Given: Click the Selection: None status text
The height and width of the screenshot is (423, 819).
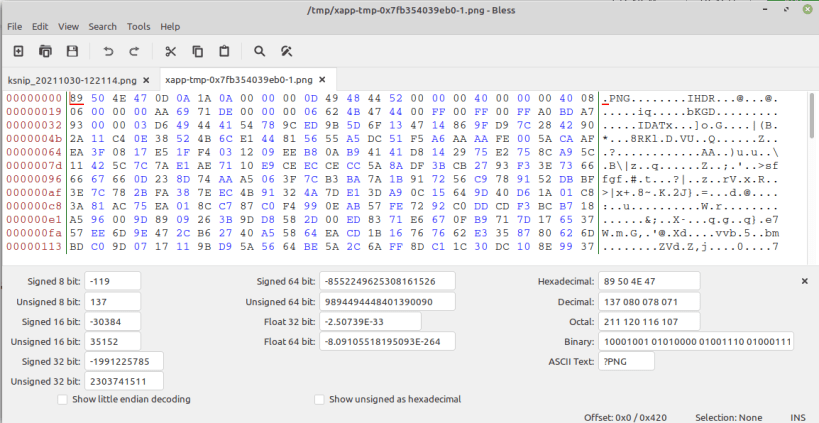Looking at the screenshot, I should point(729,417).
